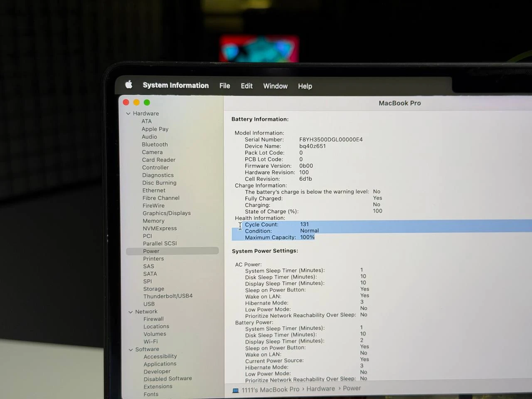Select ATA in the sidebar
Screen dimensions: 532x399
[x=146, y=121]
